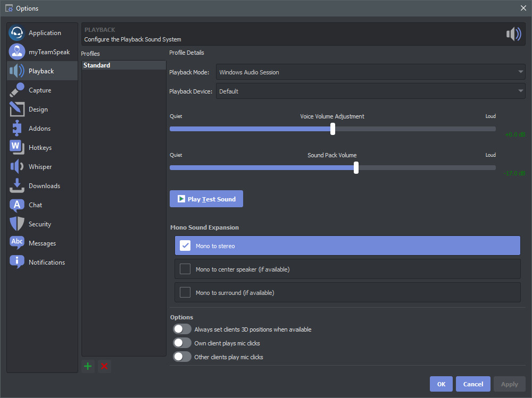Open the Playback Mode dropdown
This screenshot has width=532, height=398.
point(370,72)
